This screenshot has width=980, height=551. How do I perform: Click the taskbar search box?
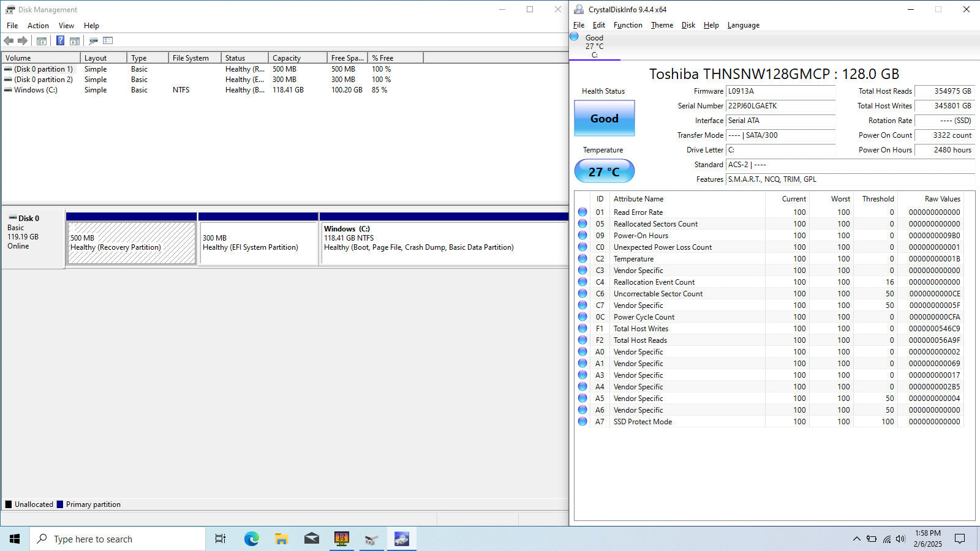pyautogui.click(x=118, y=539)
